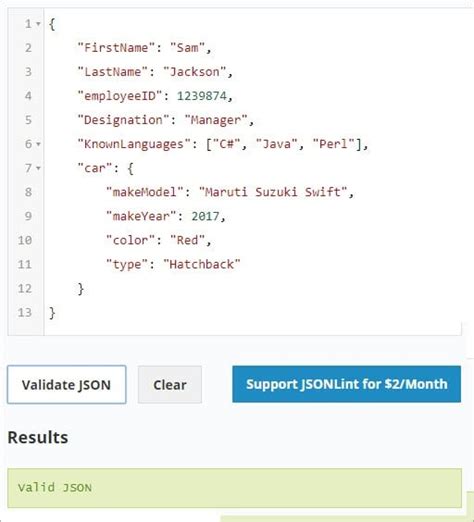Click the Valid JSON result message
Viewport: 474px width, 522px height.
click(55, 488)
